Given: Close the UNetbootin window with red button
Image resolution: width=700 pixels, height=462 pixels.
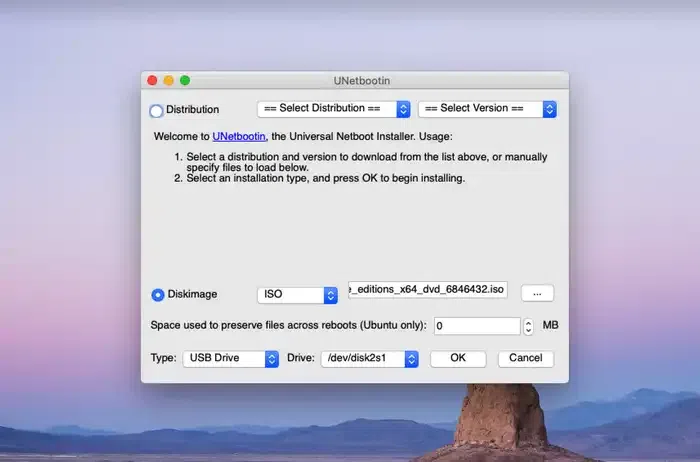Looking at the screenshot, I should 153,80.
